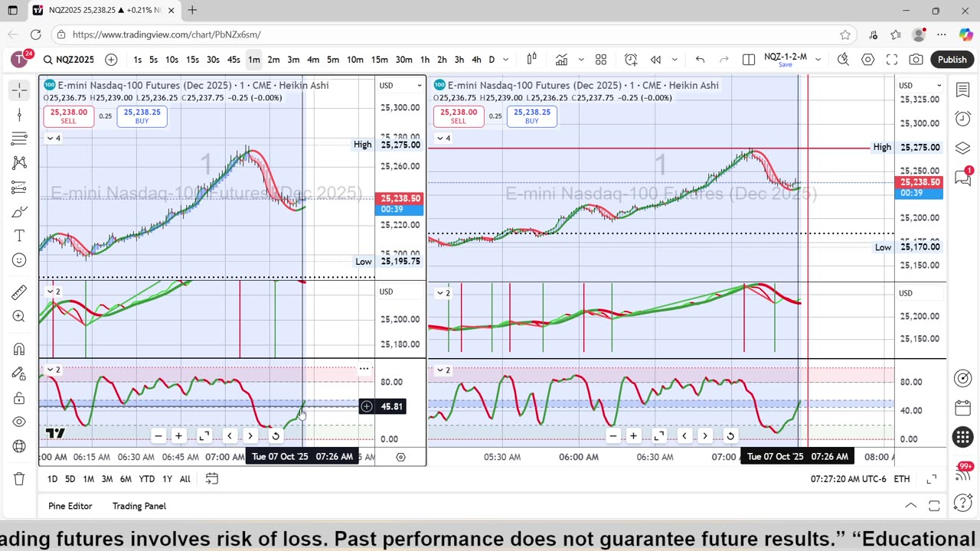
Task: Open the right chart USD currency dropdown
Action: coord(920,85)
